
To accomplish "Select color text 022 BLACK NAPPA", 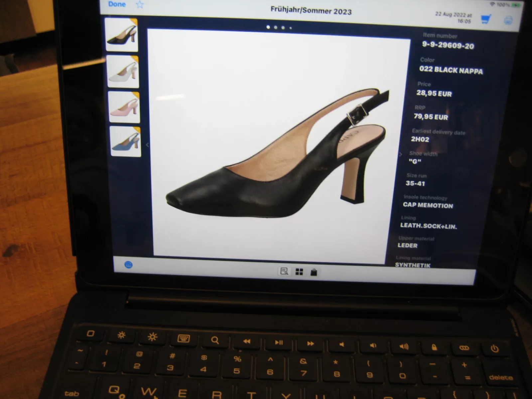I will [x=451, y=70].
